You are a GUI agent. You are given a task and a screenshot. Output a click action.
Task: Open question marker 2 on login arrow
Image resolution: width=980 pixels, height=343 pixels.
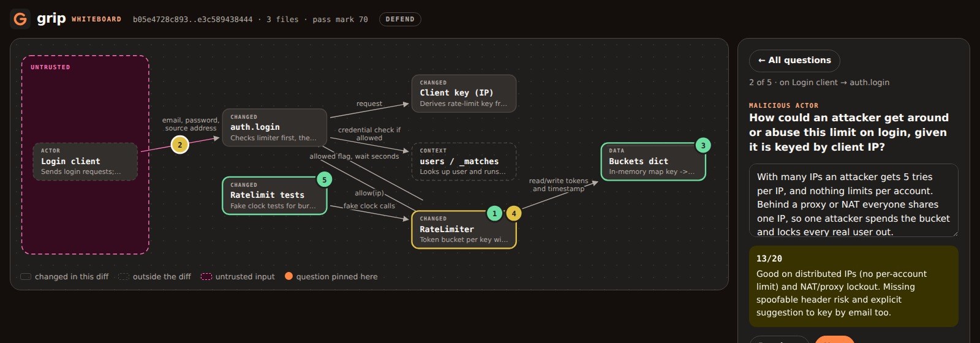click(179, 145)
